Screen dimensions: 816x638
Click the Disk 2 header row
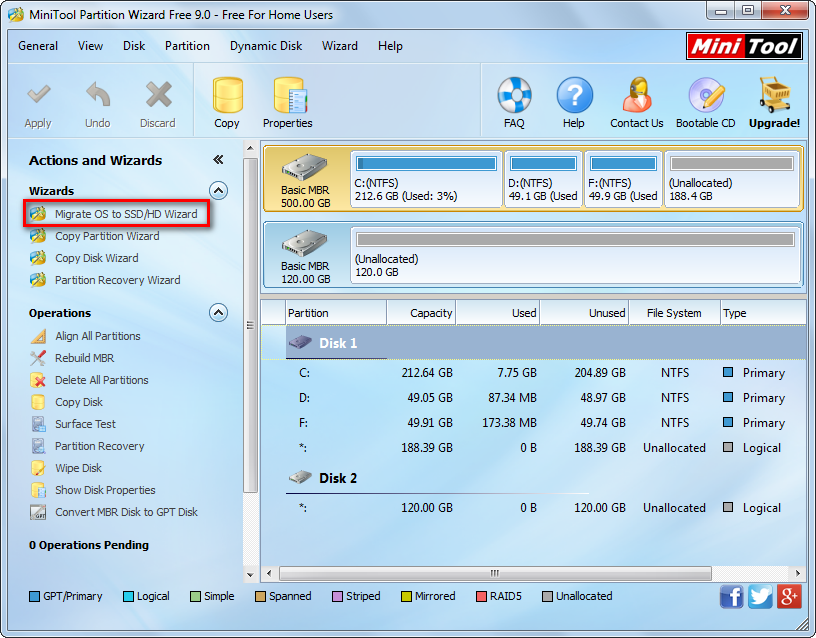tap(533, 478)
